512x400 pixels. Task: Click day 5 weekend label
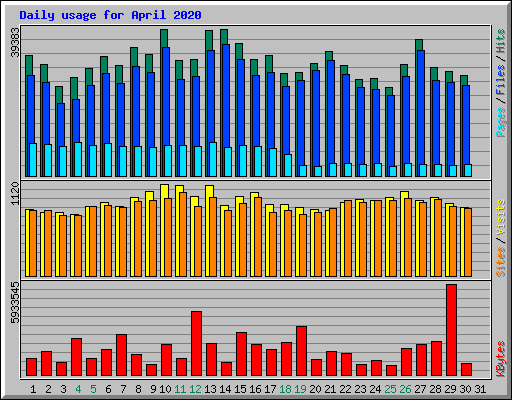click(x=93, y=389)
